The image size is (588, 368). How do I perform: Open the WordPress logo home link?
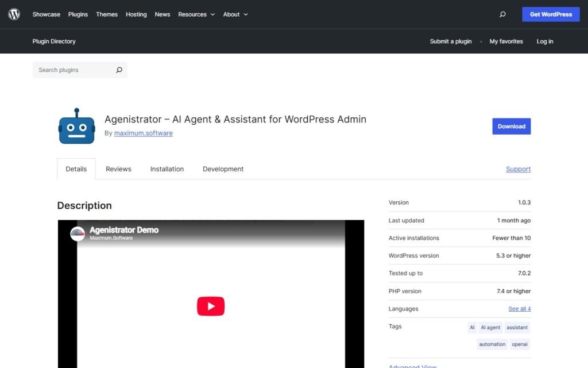tap(14, 14)
